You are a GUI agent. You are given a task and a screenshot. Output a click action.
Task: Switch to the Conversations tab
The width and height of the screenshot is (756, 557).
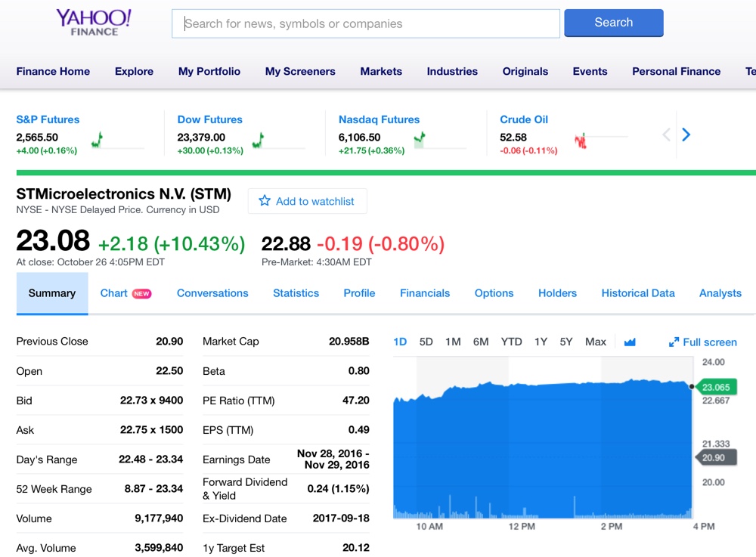pos(212,293)
